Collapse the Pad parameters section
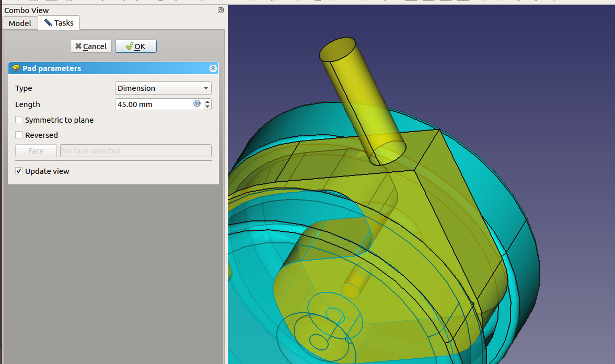Screen dimensions: 615x364 [x=213, y=68]
